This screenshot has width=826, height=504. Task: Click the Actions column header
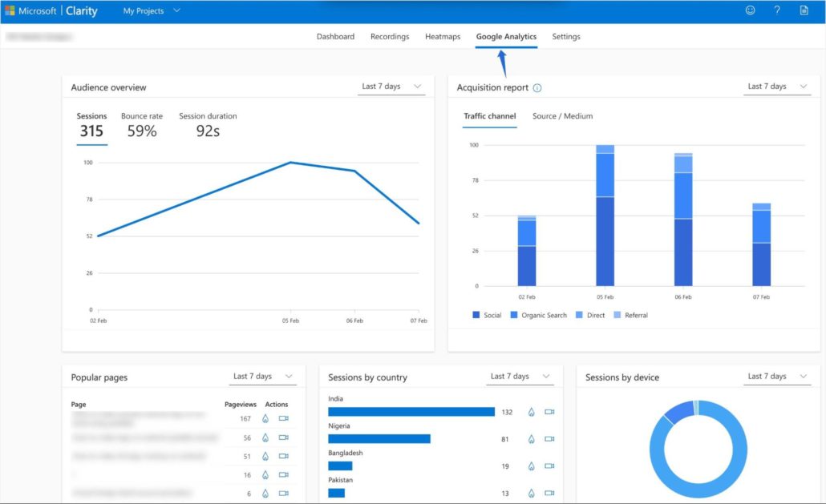click(x=277, y=405)
